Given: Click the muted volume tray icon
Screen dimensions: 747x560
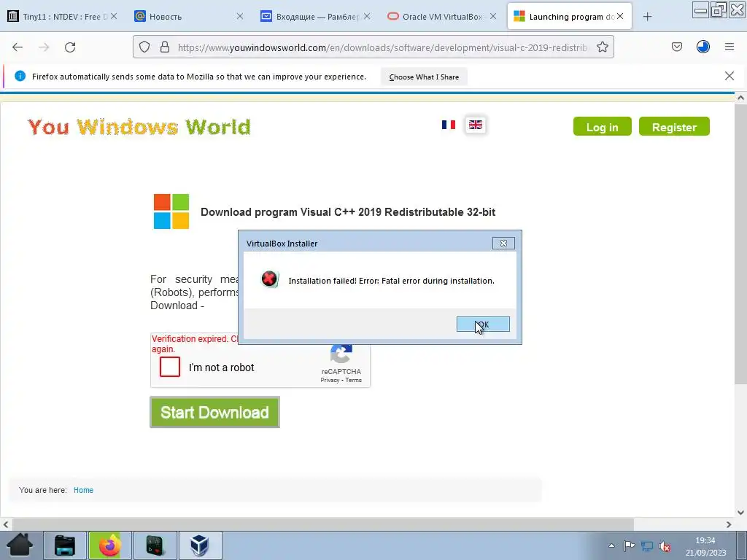Looking at the screenshot, I should [x=665, y=546].
